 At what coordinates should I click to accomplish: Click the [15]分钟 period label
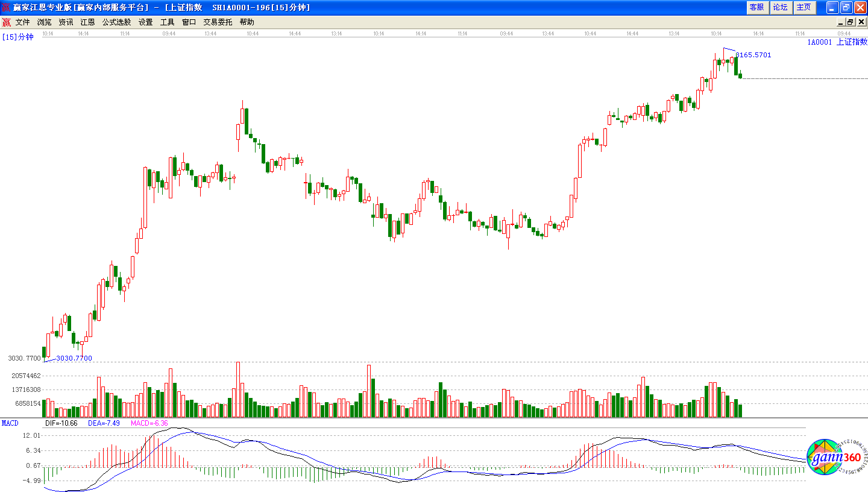pyautogui.click(x=17, y=37)
